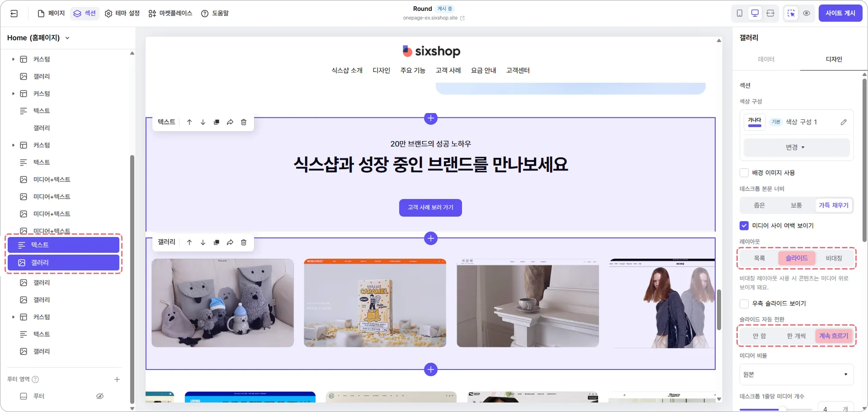Open the 페이지 menu

(x=51, y=14)
